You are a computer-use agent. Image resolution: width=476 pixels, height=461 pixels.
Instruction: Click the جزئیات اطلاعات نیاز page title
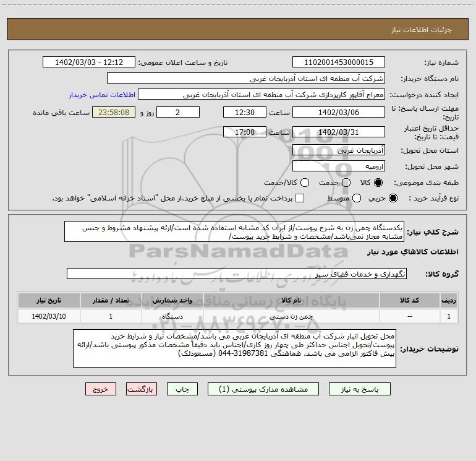pyautogui.click(x=422, y=30)
